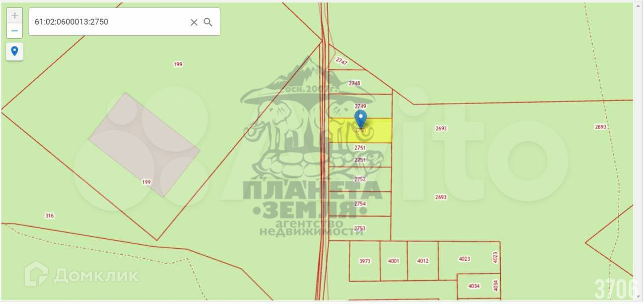Image resolution: width=644 pixels, height=304 pixels.
Task: Click parcel label 2747
Action: point(342,61)
